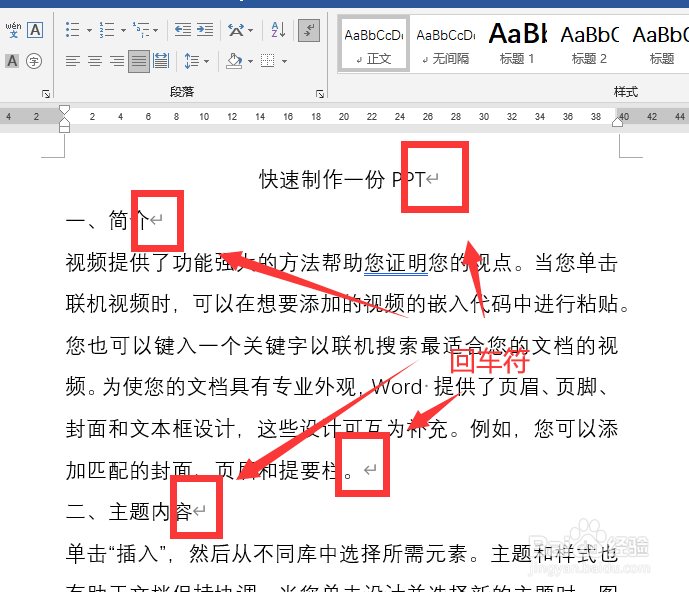Open multilevel list dropdown arrow

coord(156,30)
